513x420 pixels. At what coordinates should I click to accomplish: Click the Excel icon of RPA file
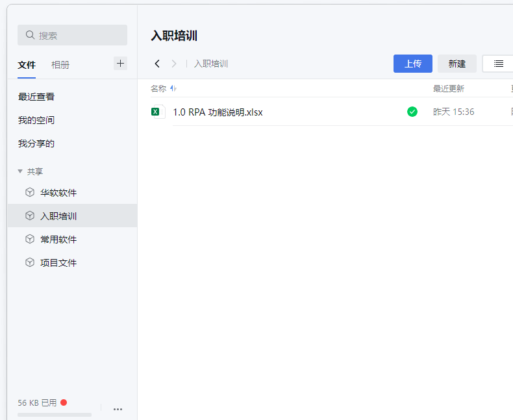156,112
